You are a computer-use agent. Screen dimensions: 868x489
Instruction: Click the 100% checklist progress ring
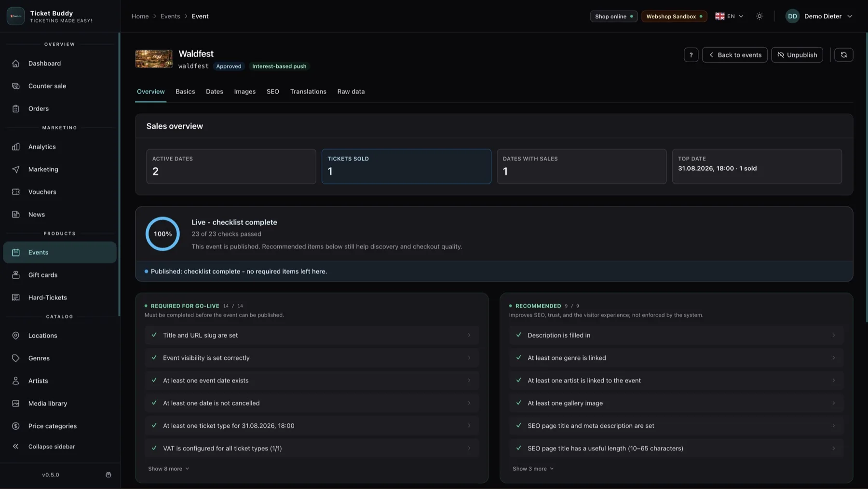pos(163,234)
